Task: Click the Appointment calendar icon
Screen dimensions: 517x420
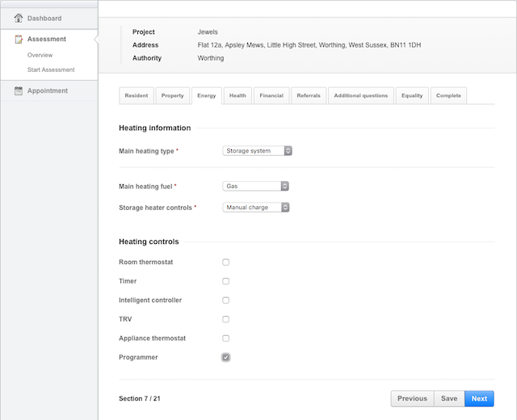Action: (x=19, y=90)
